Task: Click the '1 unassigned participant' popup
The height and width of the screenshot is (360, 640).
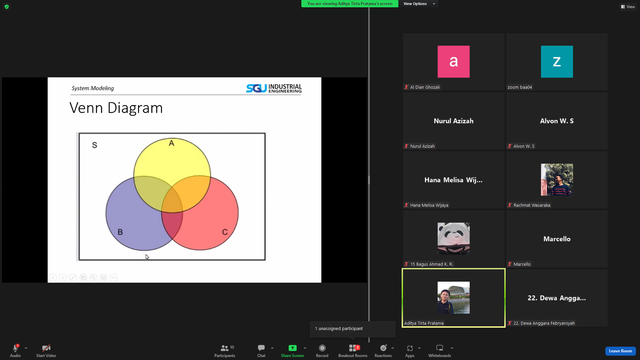Action: coord(352,329)
